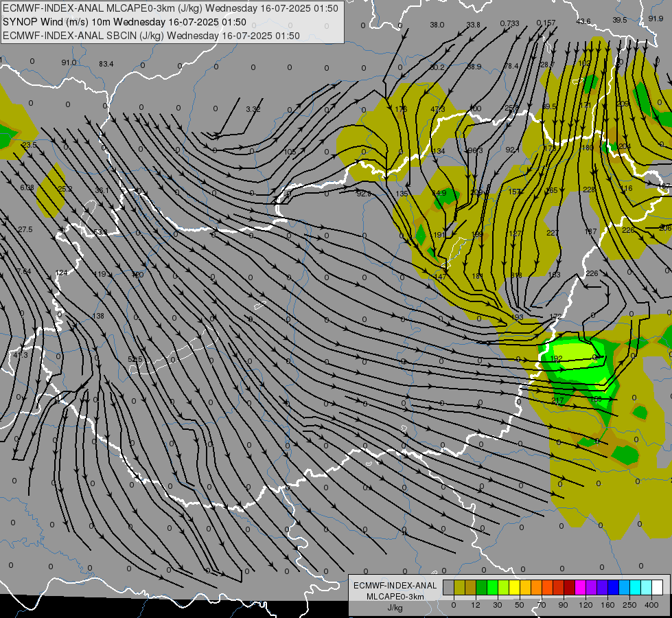The width and height of the screenshot is (672, 618).
Task: Click the map value 96.3
Action: point(475,150)
